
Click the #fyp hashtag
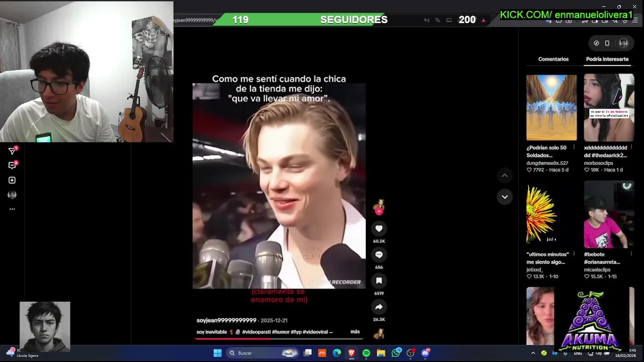pyautogui.click(x=296, y=332)
